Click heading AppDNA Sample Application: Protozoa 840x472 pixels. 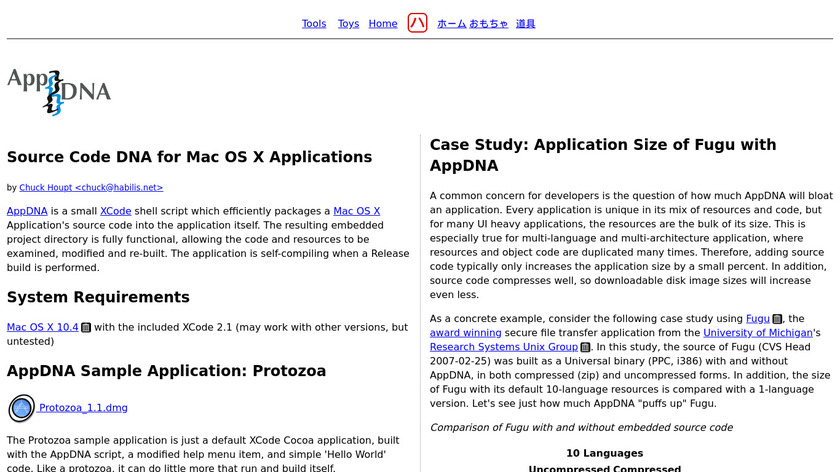click(x=166, y=371)
